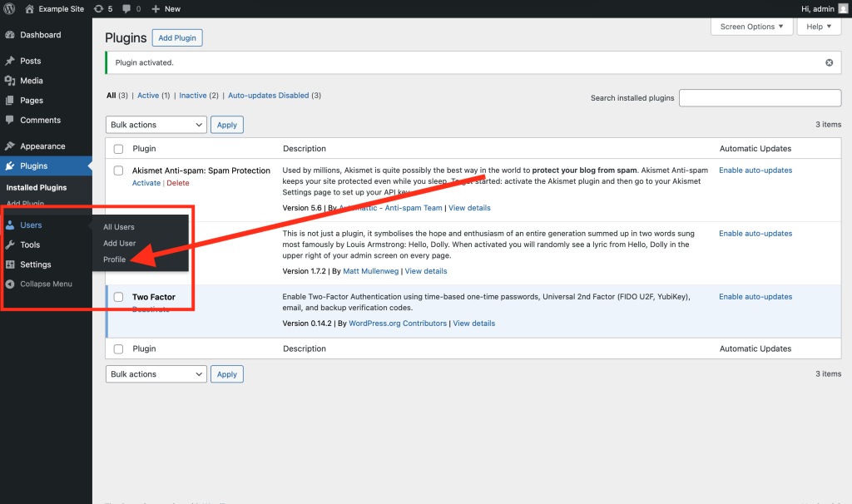Image resolution: width=852 pixels, height=504 pixels.
Task: Open Dashboard from the sidebar
Action: (40, 35)
